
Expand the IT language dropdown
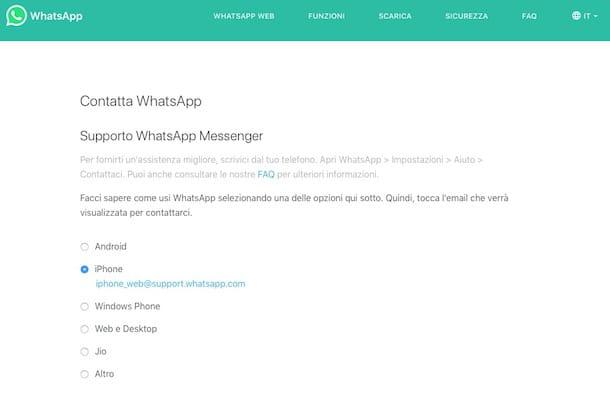coord(590,16)
